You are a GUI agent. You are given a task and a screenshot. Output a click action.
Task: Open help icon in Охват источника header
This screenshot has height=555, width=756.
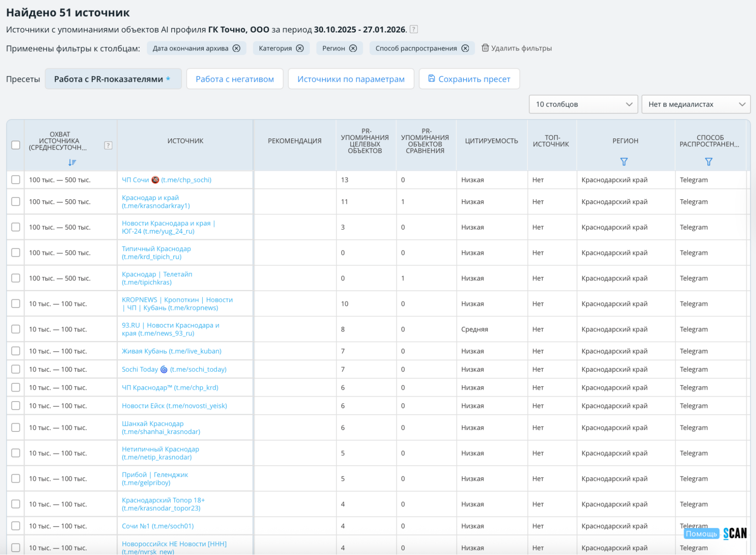108,146
